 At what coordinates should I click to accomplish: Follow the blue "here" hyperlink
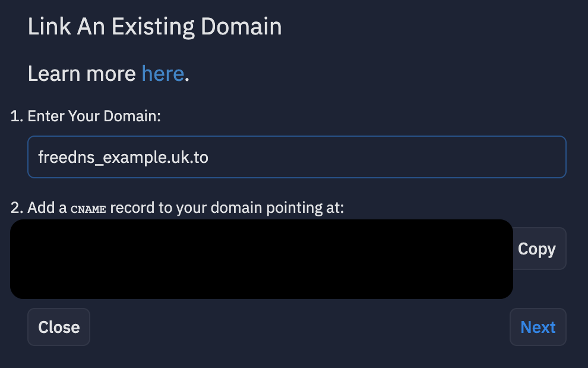tap(163, 74)
